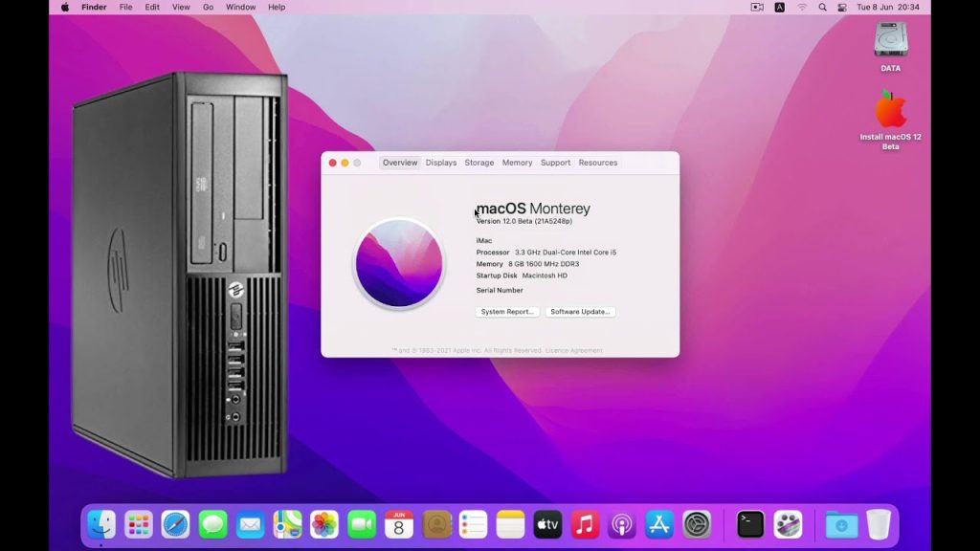Launch Messages from the Dock
Viewport: 980px width, 551px height.
tap(212, 524)
